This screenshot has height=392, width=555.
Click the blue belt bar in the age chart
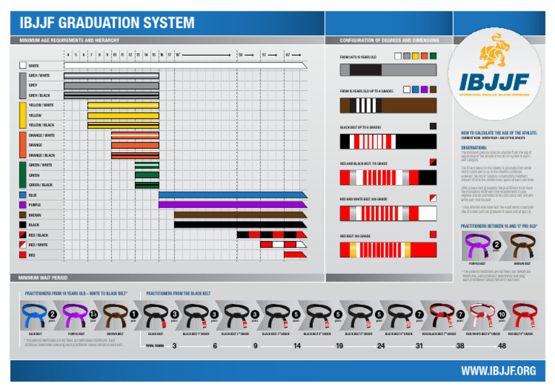click(233, 195)
